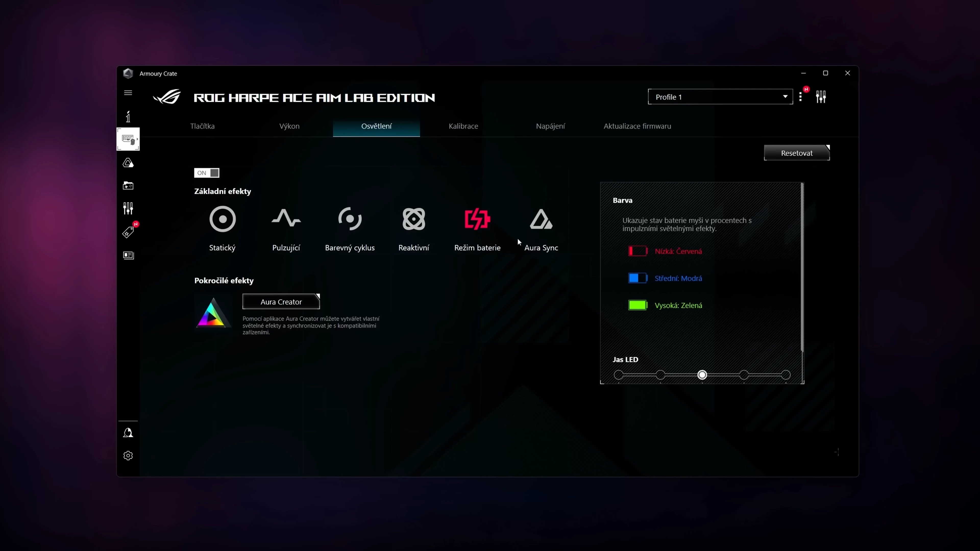Select the Barevný cyklus effect
The height and width of the screenshot is (551, 980).
[350, 229]
